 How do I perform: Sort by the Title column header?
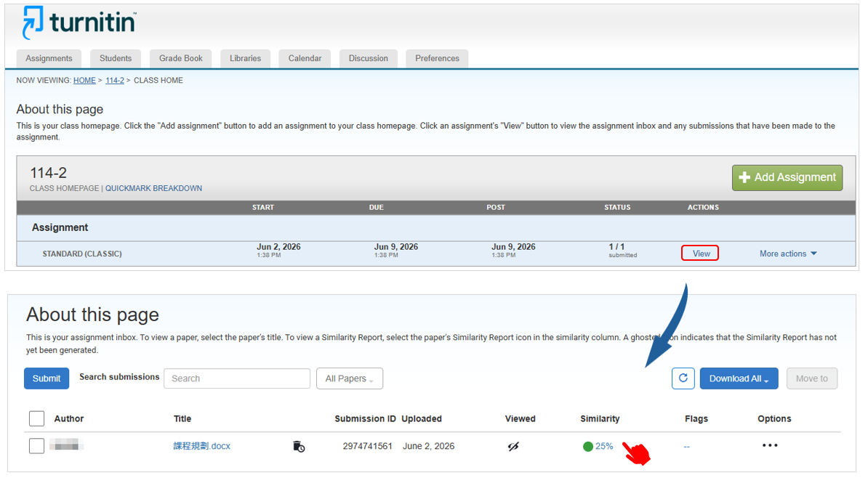coord(182,419)
